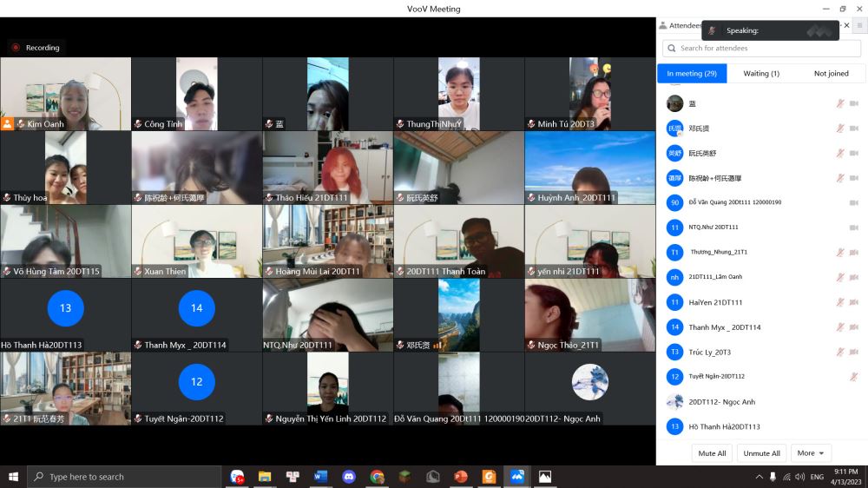Click the camera icon beside NTQ.Như 20DT111 in list
Screen dimensions: 868x488
pyautogui.click(x=853, y=228)
